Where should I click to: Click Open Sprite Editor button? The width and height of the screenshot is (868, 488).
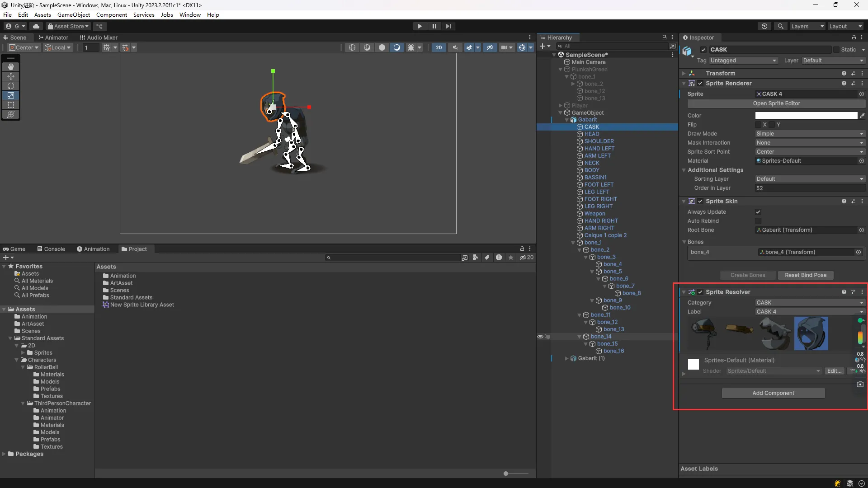[776, 103]
